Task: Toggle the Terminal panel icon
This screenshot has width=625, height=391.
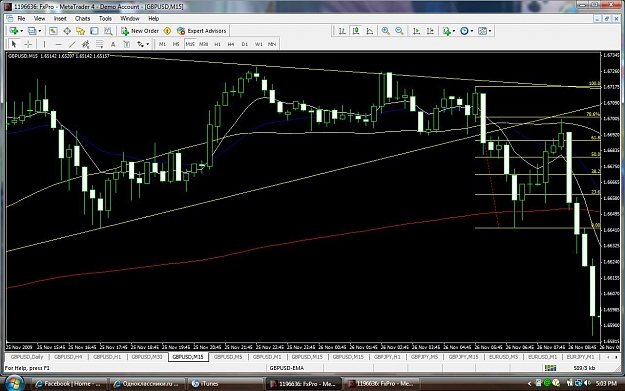Action: coord(94,31)
